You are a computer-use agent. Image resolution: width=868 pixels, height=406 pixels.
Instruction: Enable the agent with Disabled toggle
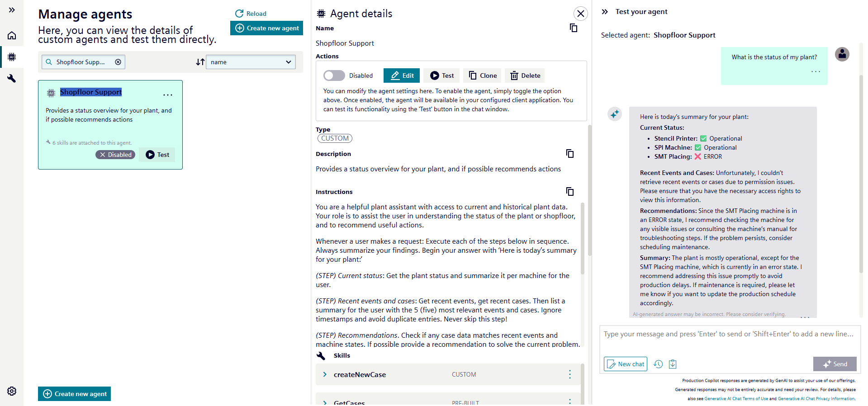coord(334,76)
